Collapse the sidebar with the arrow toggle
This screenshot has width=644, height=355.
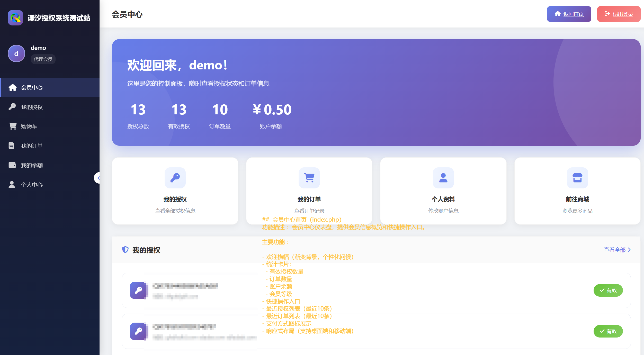tap(97, 178)
